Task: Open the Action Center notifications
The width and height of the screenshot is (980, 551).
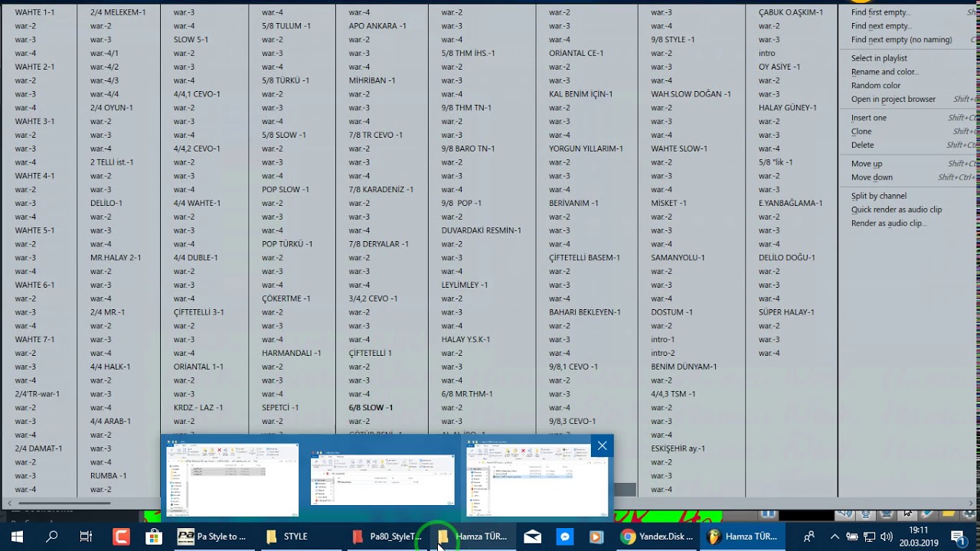Action: (x=958, y=536)
